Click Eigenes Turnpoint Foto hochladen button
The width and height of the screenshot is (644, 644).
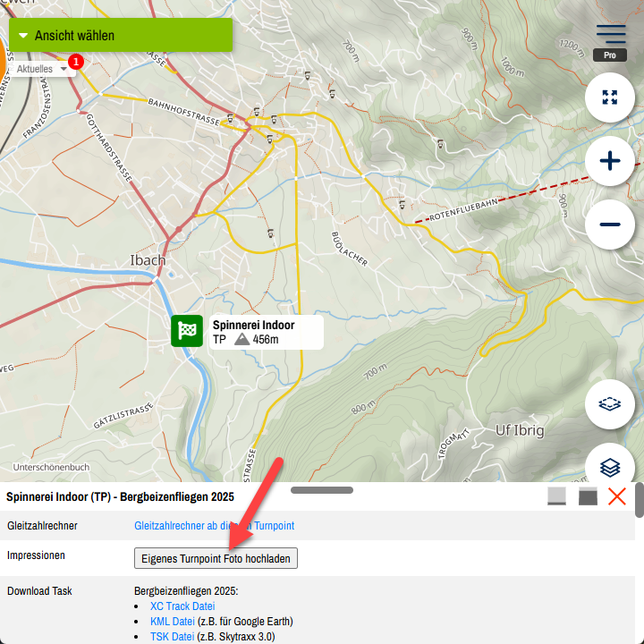click(216, 558)
